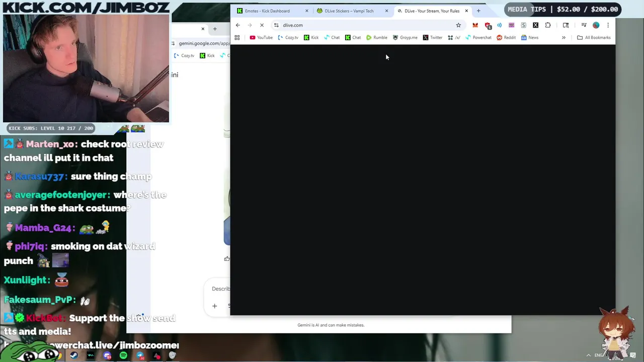The image size is (644, 362).
Task: Click the plus add button in Gemini prompt
Action: point(214,306)
